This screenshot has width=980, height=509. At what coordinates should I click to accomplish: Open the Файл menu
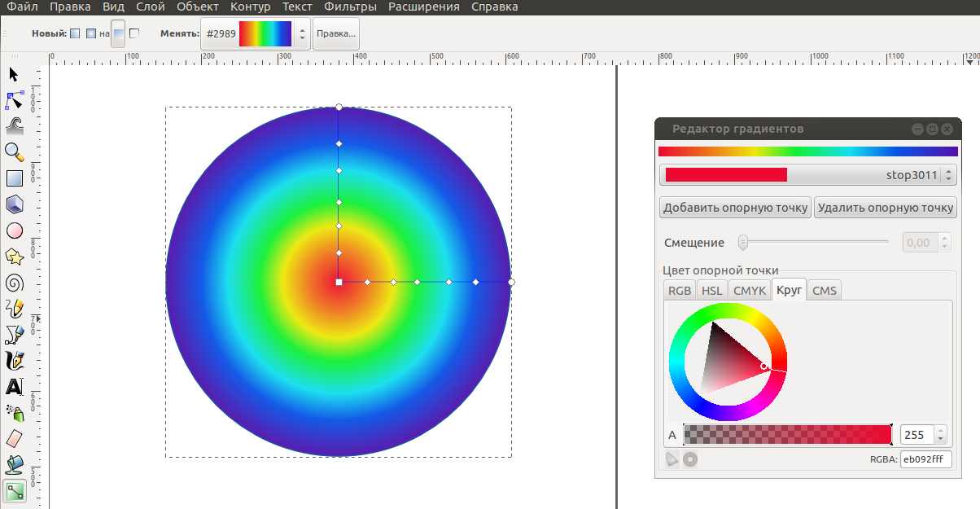pos(22,7)
